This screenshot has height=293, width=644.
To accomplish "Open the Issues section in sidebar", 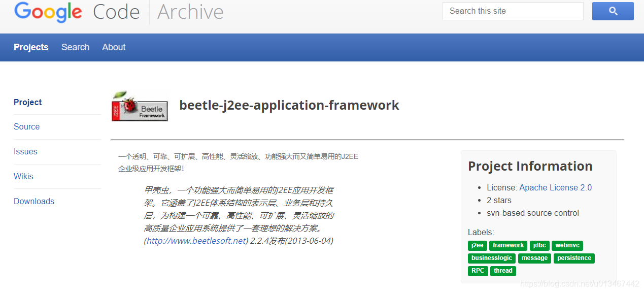I will [25, 152].
